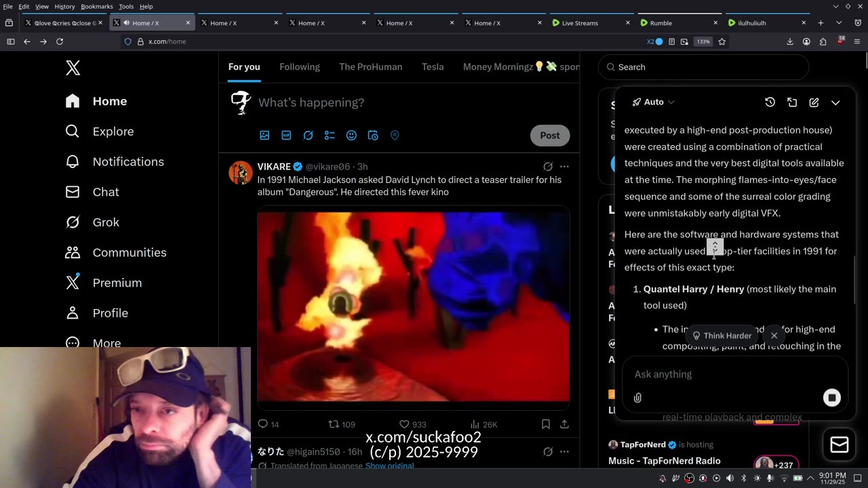Start a new Grok chat

[x=814, y=102]
